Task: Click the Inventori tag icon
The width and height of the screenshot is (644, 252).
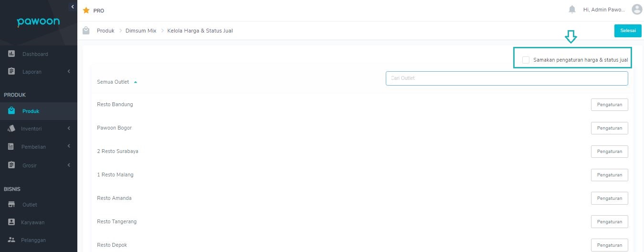Action: tap(12, 129)
